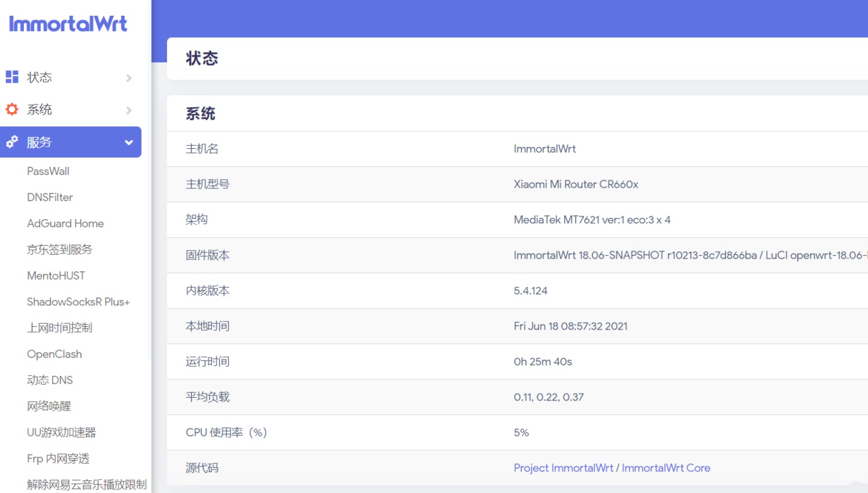Click the 系统 gear icon
Screen dimensions: 868x493
(12, 109)
